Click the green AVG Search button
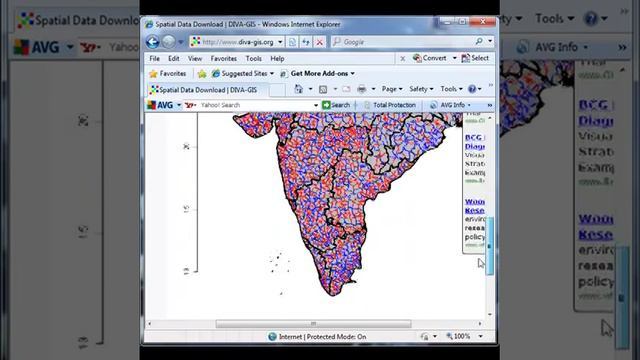This screenshot has width=640, height=360. tap(336, 105)
